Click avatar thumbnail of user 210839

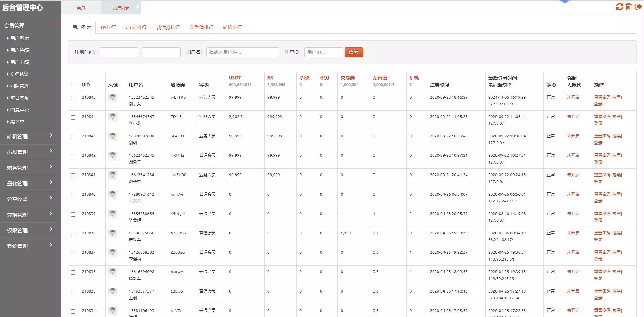pos(112,214)
